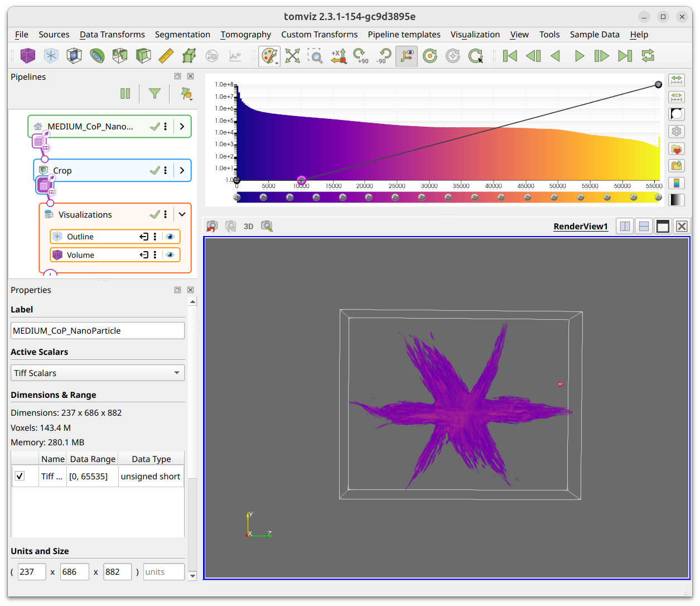Toggle the Tiff Scalars row checkbox
Viewport: 700px width, 606px height.
[20, 476]
